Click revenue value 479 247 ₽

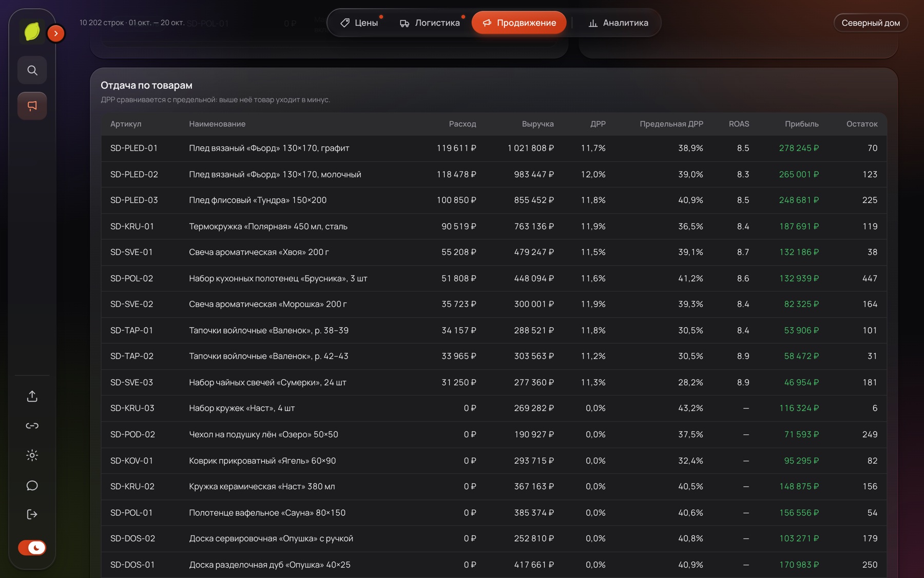pos(534,252)
